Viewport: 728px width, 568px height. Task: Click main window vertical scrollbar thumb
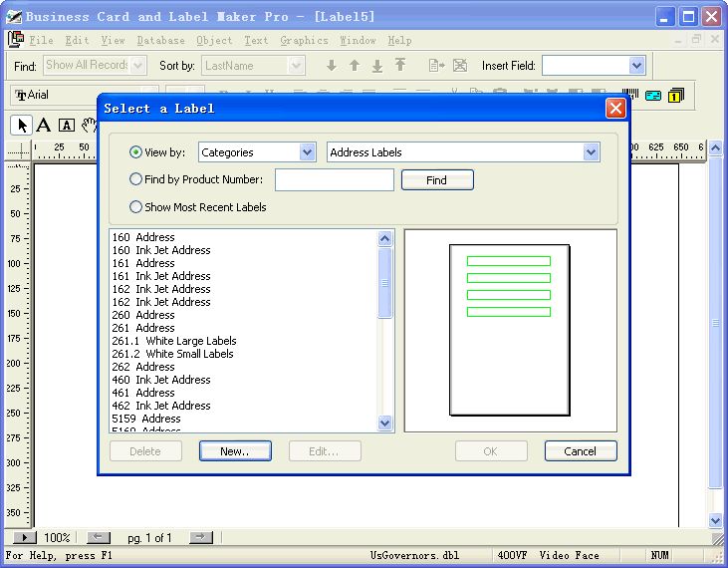pos(715,323)
